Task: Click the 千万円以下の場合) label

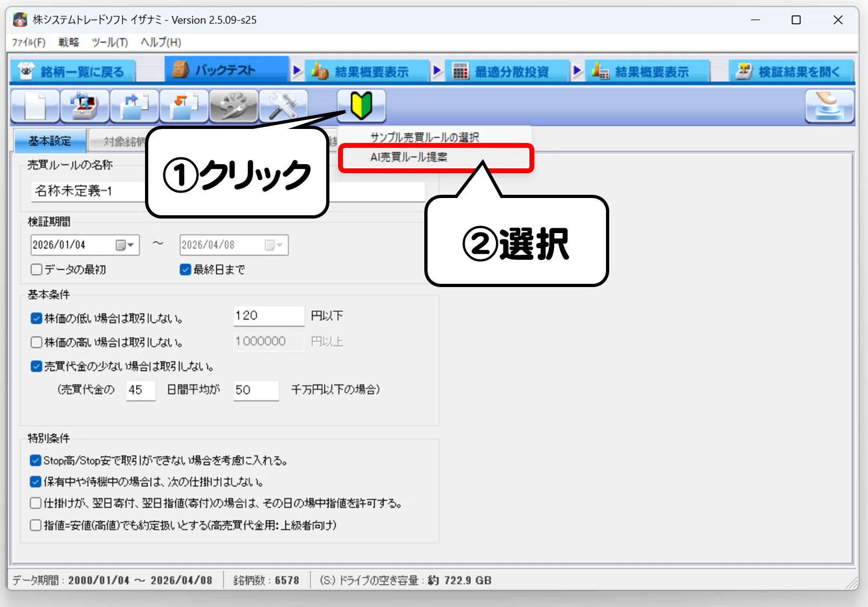Action: tap(335, 390)
